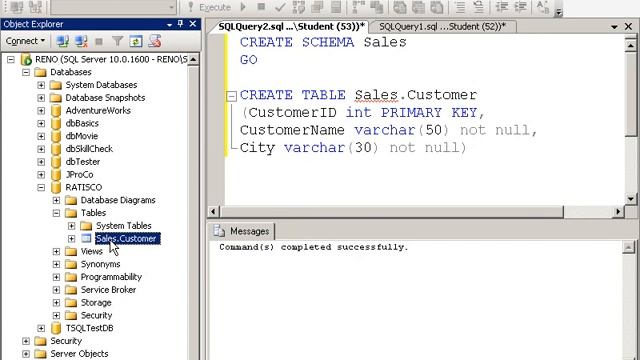
Task: Click the editor's scroll down arrow
Action: click(631, 199)
